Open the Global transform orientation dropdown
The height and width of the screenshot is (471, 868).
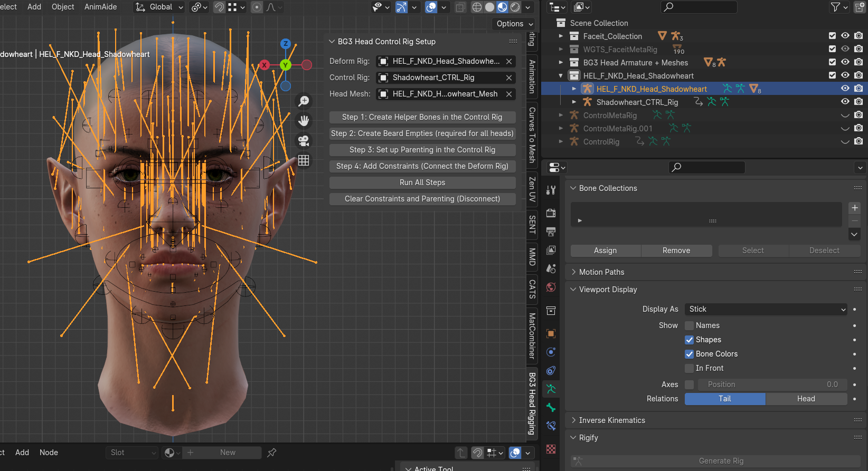[x=160, y=7]
